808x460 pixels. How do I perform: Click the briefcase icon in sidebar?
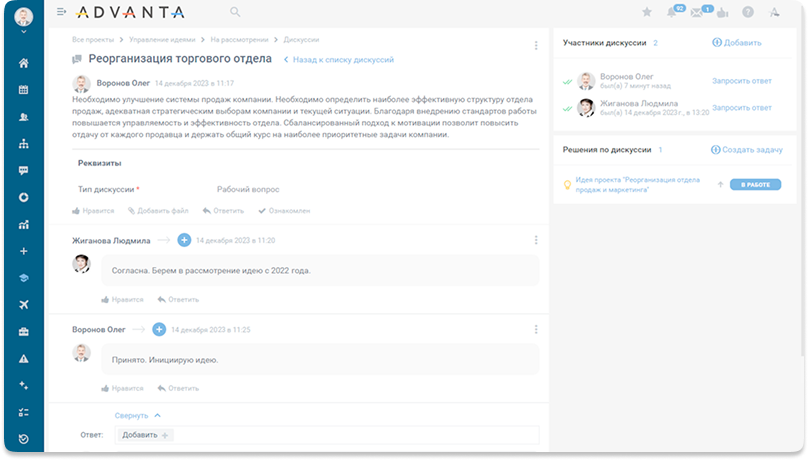point(24,331)
